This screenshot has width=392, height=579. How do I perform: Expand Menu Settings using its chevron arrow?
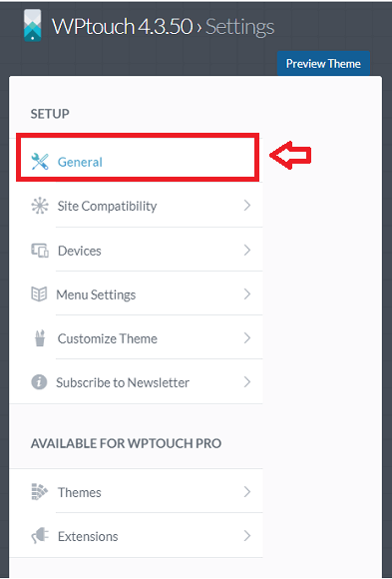click(x=247, y=293)
